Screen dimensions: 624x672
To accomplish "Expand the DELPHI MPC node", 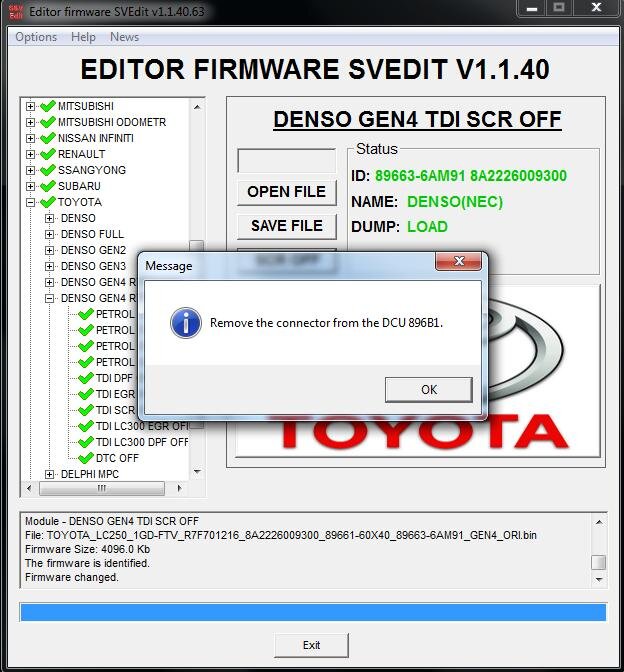I will [49, 474].
